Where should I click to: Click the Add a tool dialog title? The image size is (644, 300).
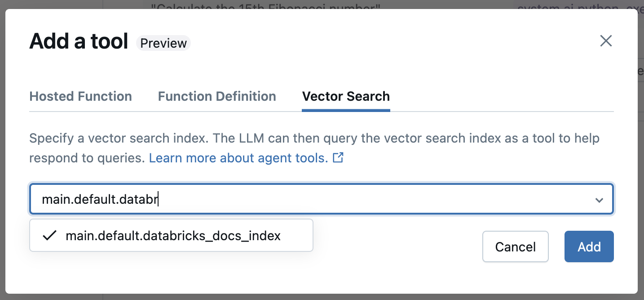click(78, 41)
